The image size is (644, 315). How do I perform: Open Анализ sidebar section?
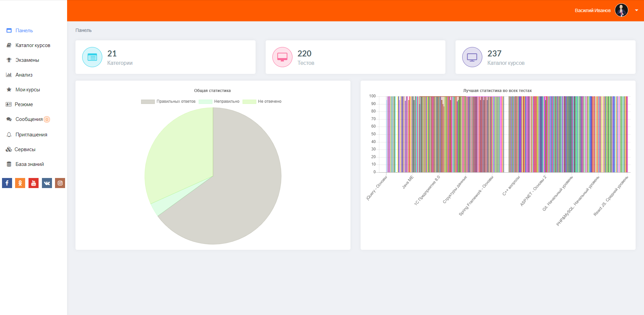tap(24, 75)
